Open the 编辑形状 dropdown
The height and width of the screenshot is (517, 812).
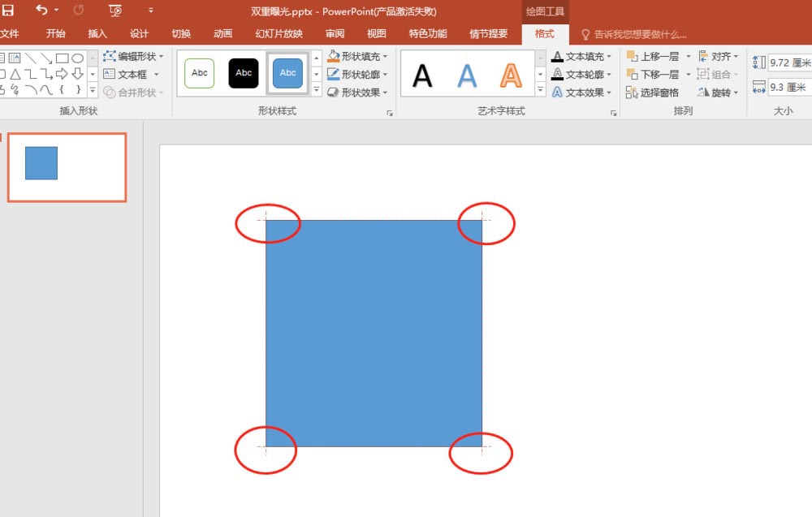pos(133,56)
